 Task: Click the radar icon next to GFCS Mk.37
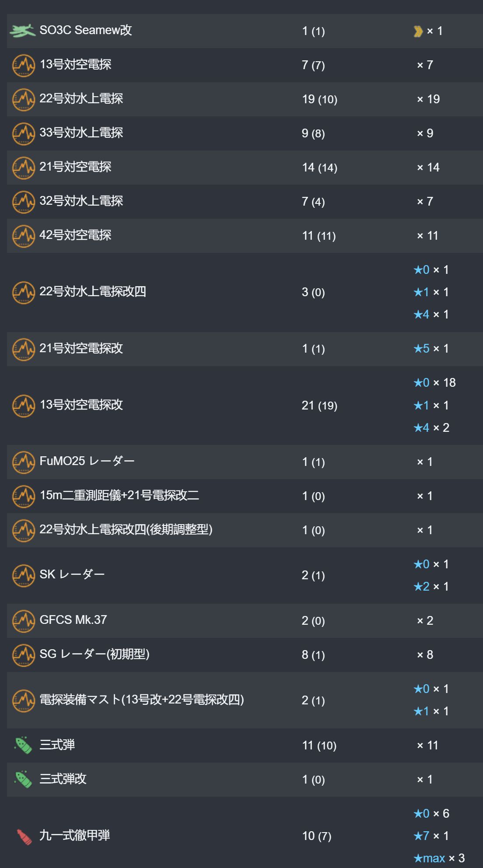23,621
